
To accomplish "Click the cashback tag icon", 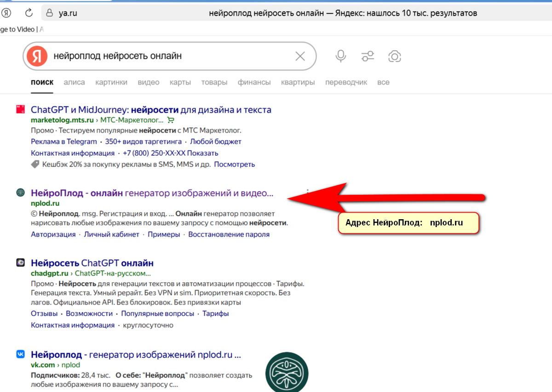I will point(35,164).
